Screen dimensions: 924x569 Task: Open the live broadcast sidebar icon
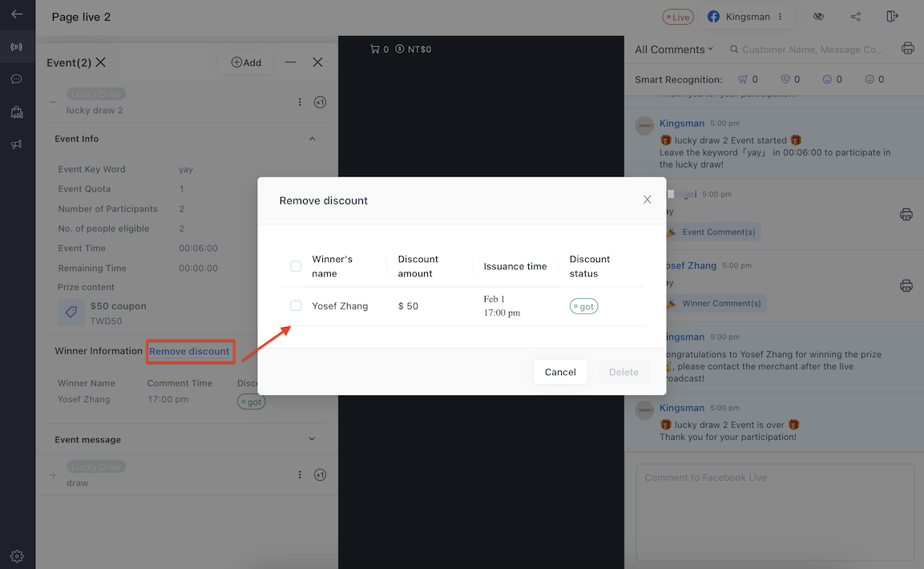tap(17, 47)
